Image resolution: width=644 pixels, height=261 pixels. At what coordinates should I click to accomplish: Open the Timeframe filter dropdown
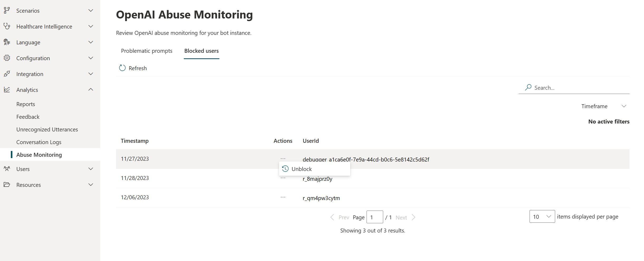point(604,106)
